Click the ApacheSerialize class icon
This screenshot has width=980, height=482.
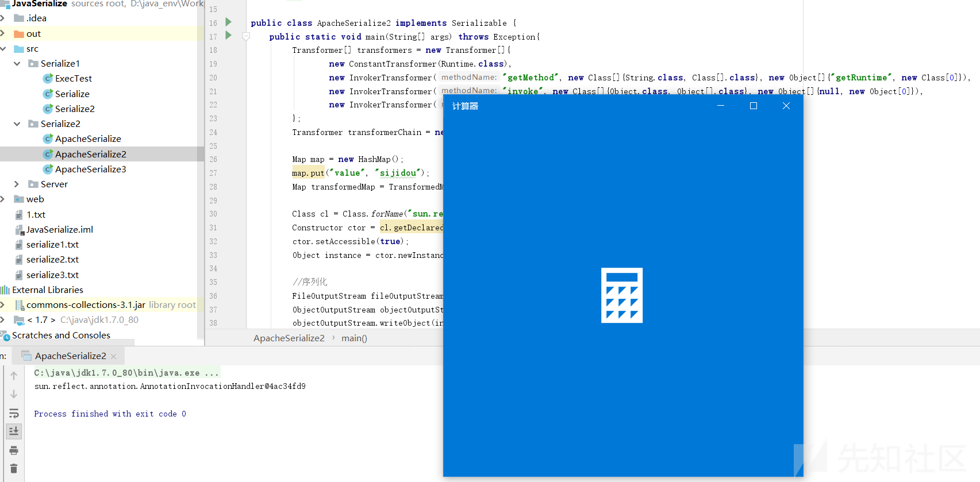coord(48,138)
